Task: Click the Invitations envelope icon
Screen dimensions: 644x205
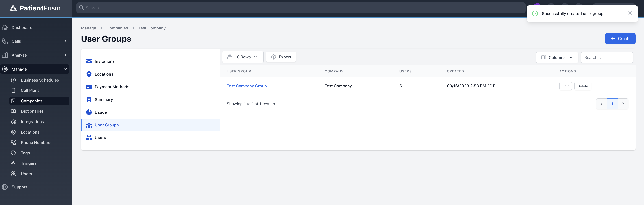Action: point(89,61)
